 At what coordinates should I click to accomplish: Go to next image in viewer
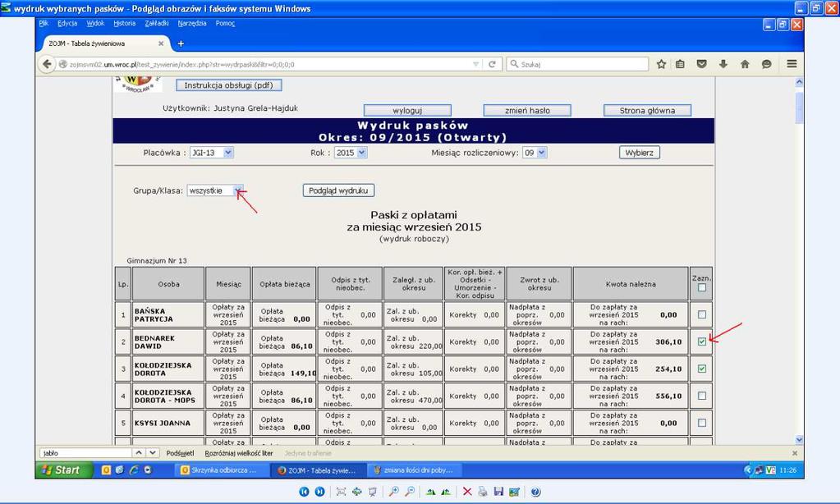coord(319,491)
